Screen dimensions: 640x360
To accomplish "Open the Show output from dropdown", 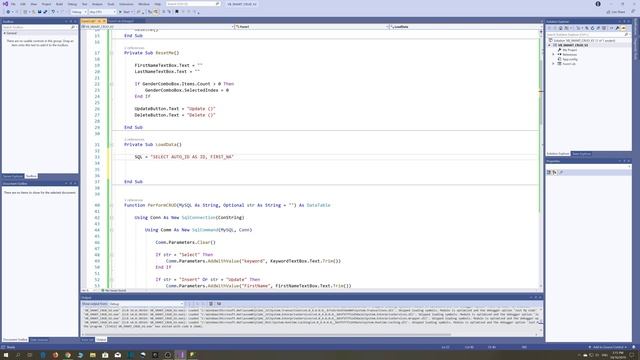I will (x=146, y=304).
